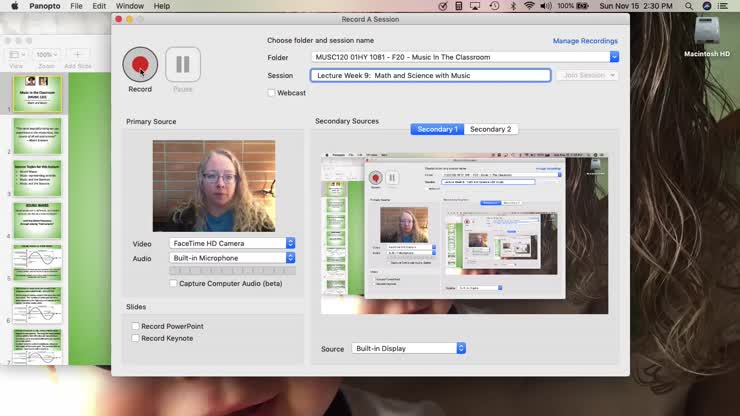
Task: Open the Window menu
Action: (130, 6)
